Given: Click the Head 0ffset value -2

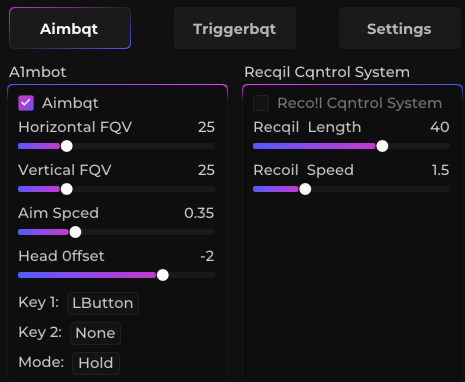Looking at the screenshot, I should pos(207,256).
